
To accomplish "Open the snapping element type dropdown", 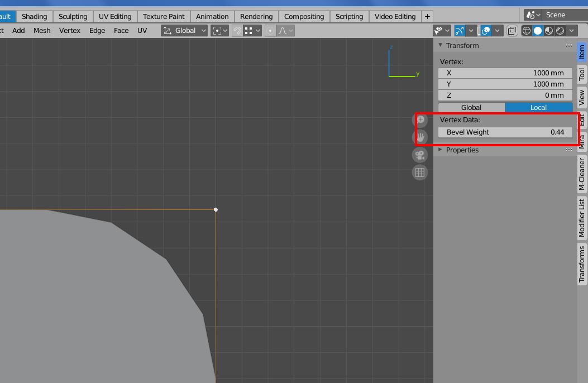I will coord(253,31).
